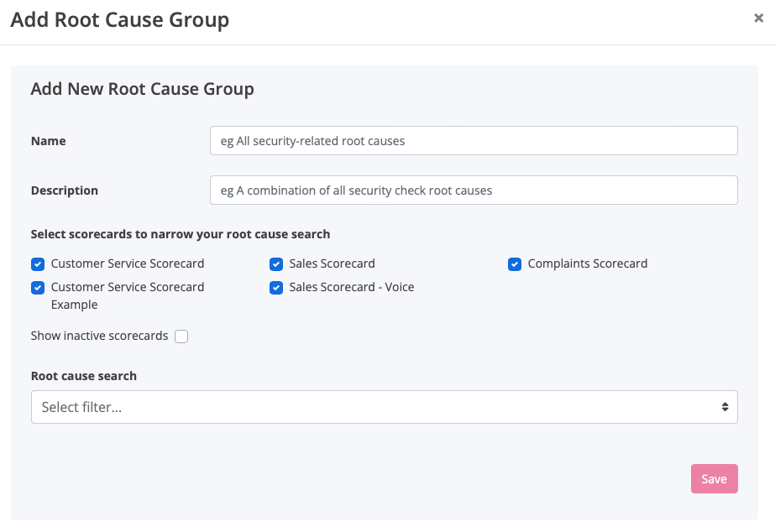Click the up-down arrow icon in filter dropdown

pos(725,407)
